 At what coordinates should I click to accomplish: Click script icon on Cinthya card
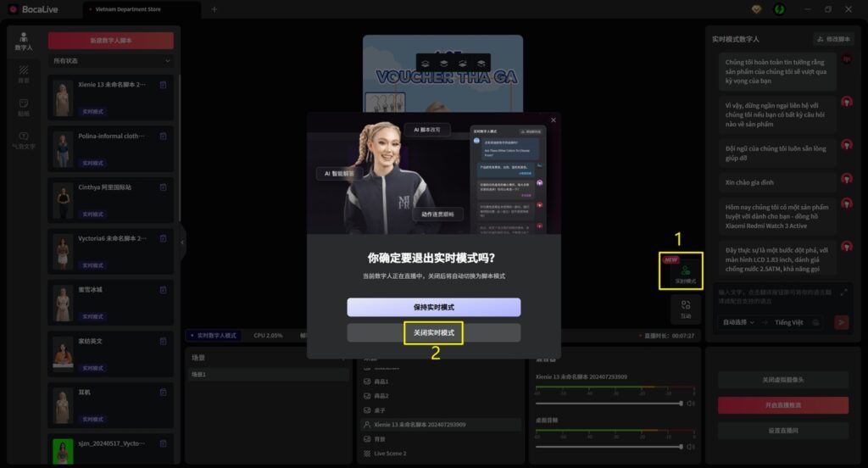point(164,187)
